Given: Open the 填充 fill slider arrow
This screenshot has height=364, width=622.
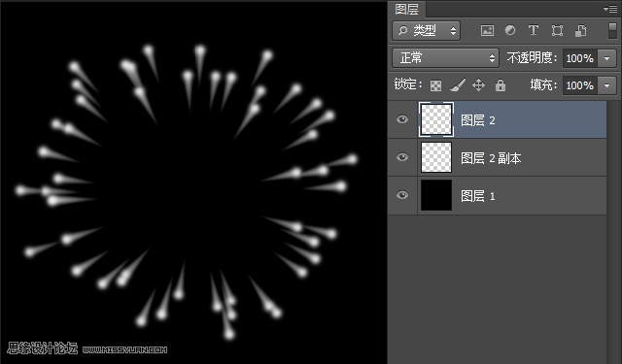Looking at the screenshot, I should click(x=606, y=85).
